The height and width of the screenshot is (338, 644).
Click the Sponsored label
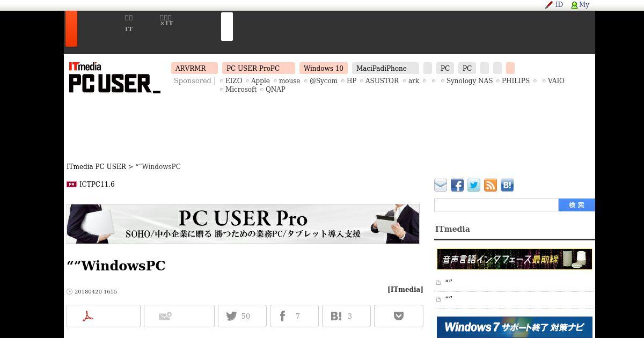point(193,80)
